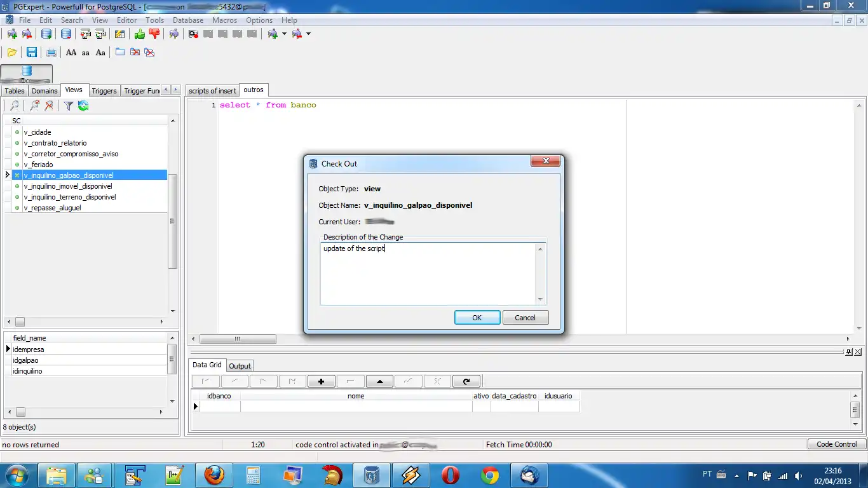The image size is (868, 488).
Task: Select the v_corretor_compromisso_aviso view
Action: tap(71, 154)
